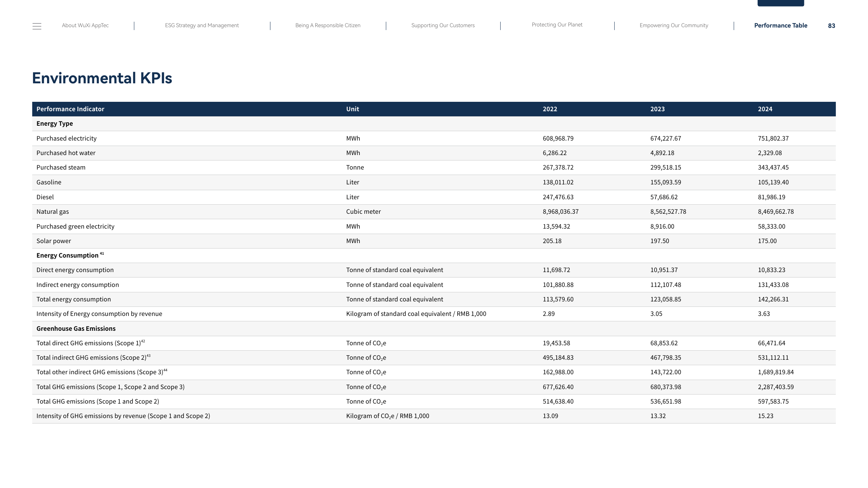Viewport: 868px width, 488px height.
Task: Click the Unit column header
Action: (x=353, y=109)
